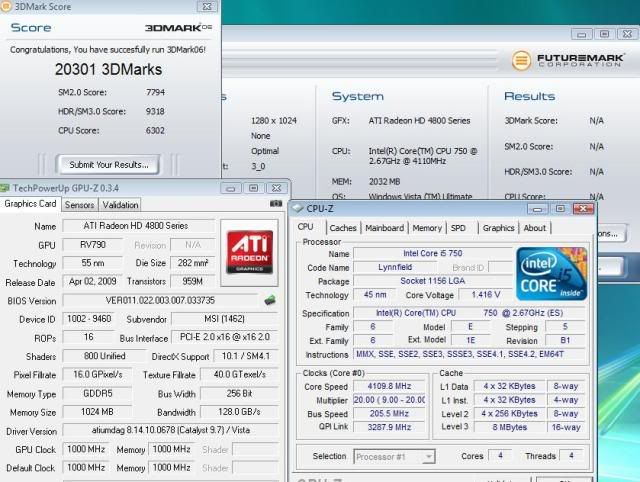Click the 3DMark06 logo in Score window
This screenshot has height=482, width=640.
click(177, 28)
